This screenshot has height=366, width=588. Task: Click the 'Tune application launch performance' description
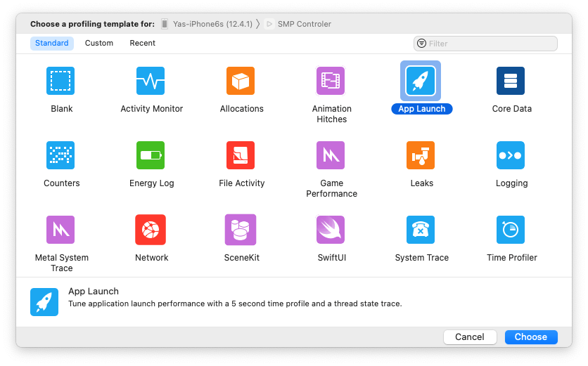(x=235, y=303)
